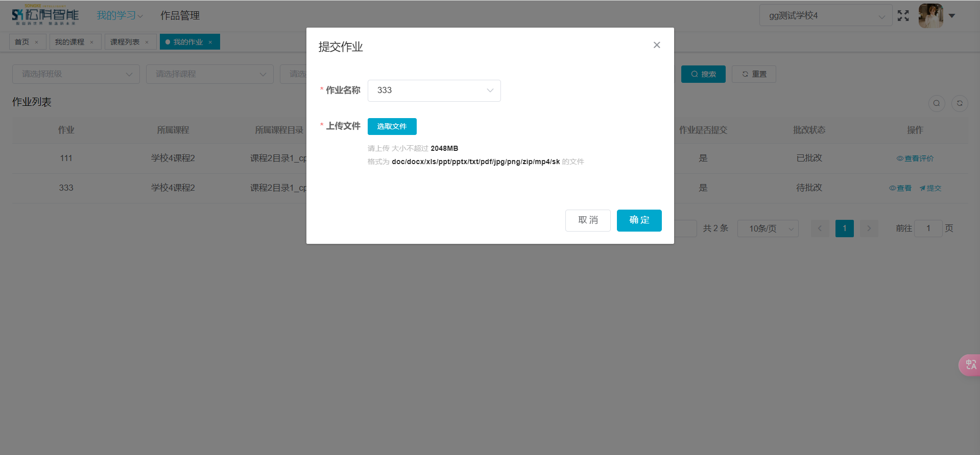Expand the gg测试学校4 school selector
Image resolution: width=980 pixels, height=455 pixels.
pos(825,16)
